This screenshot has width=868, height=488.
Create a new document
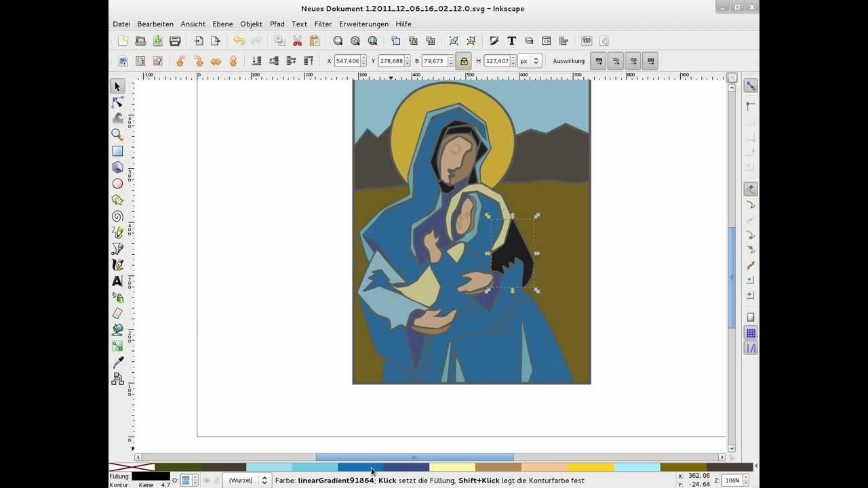coord(123,41)
